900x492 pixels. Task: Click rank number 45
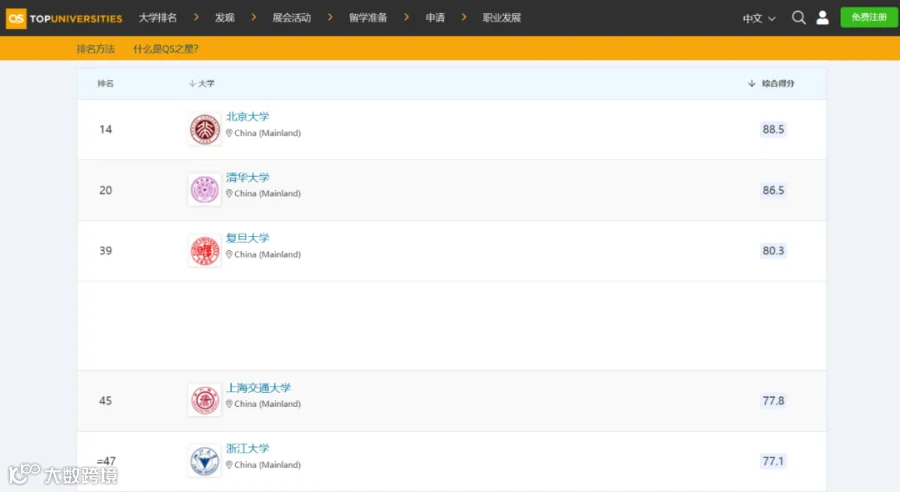[106, 401]
